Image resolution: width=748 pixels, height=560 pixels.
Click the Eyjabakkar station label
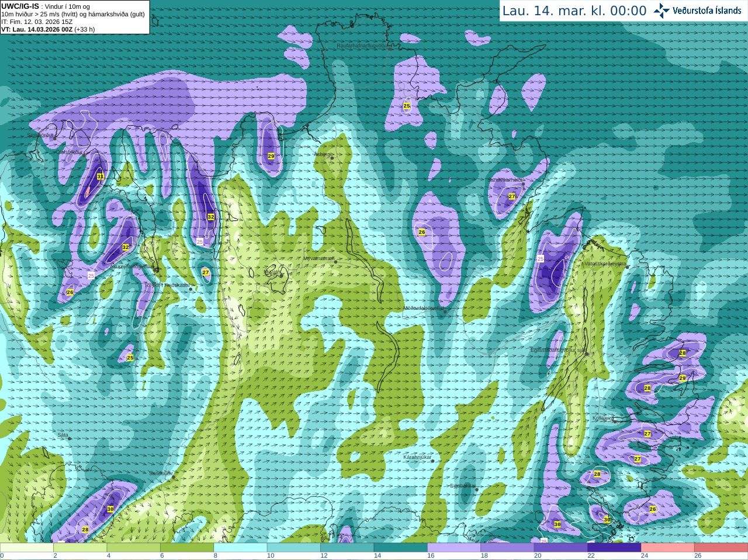(463, 485)
